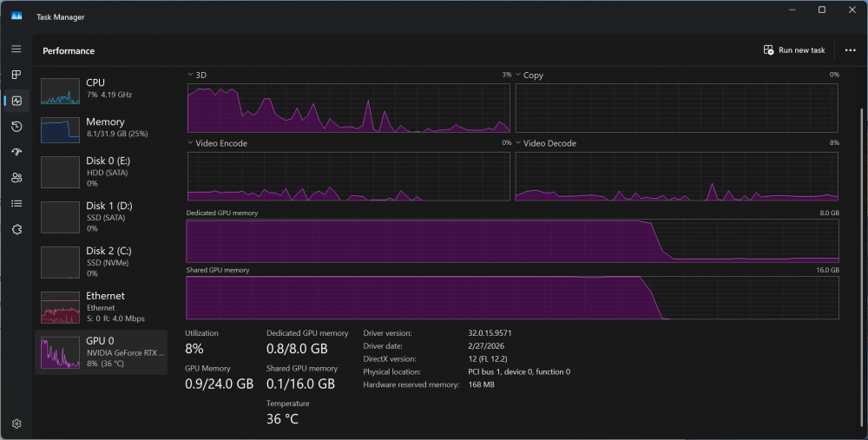This screenshot has width=868, height=440.
Task: Expand the Video Encode graph dropdown
Action: pyautogui.click(x=191, y=143)
